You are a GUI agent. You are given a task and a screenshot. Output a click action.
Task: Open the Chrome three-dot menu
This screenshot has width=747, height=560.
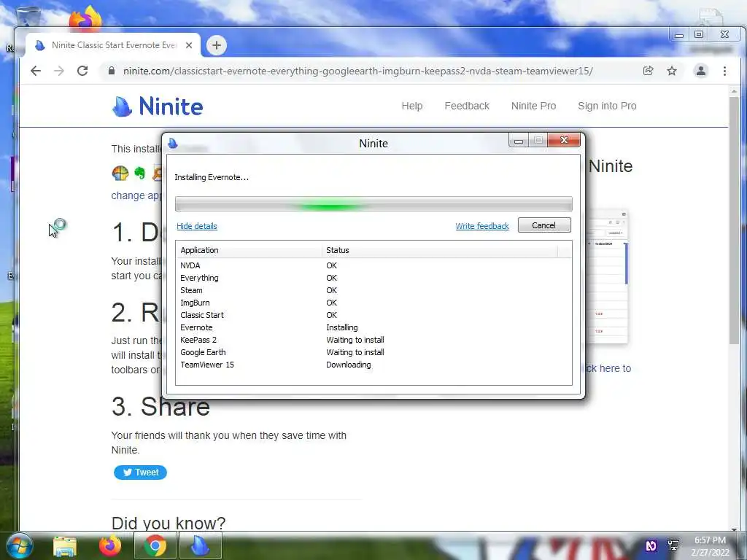pyautogui.click(x=724, y=71)
